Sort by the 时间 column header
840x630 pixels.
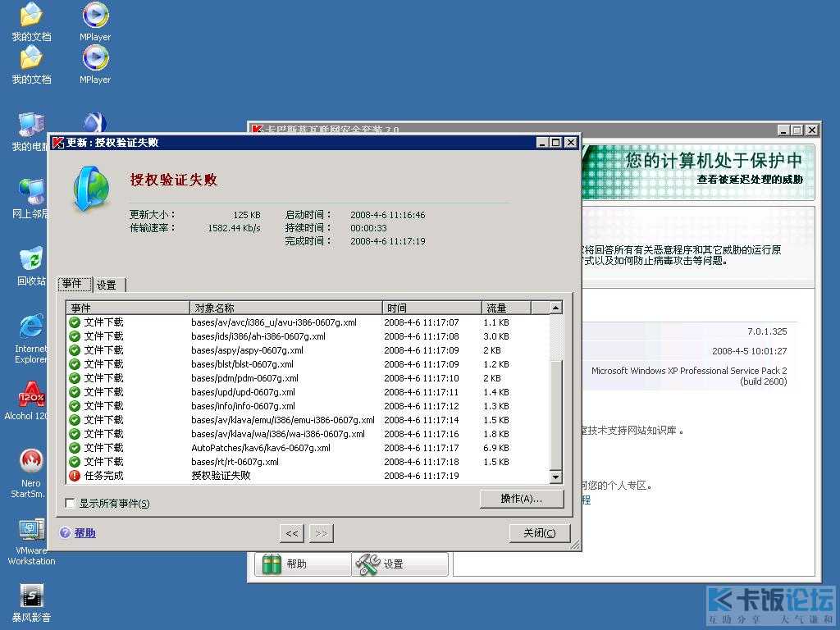[x=431, y=308]
